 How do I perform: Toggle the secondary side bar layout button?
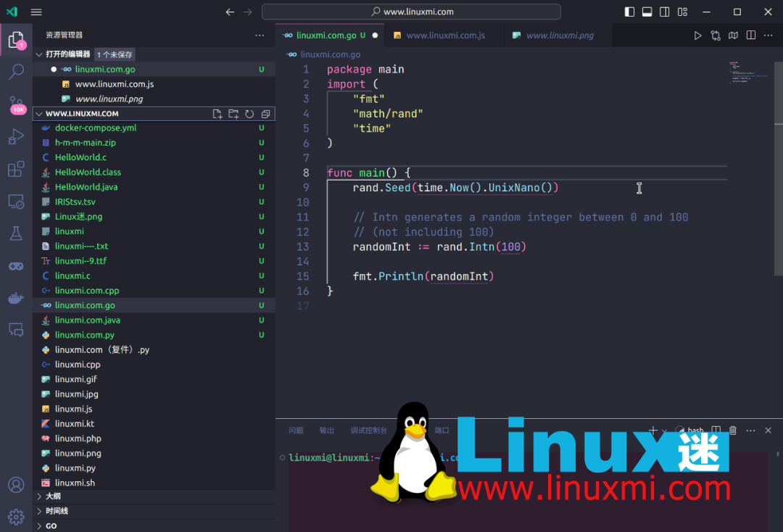pyautogui.click(x=665, y=12)
